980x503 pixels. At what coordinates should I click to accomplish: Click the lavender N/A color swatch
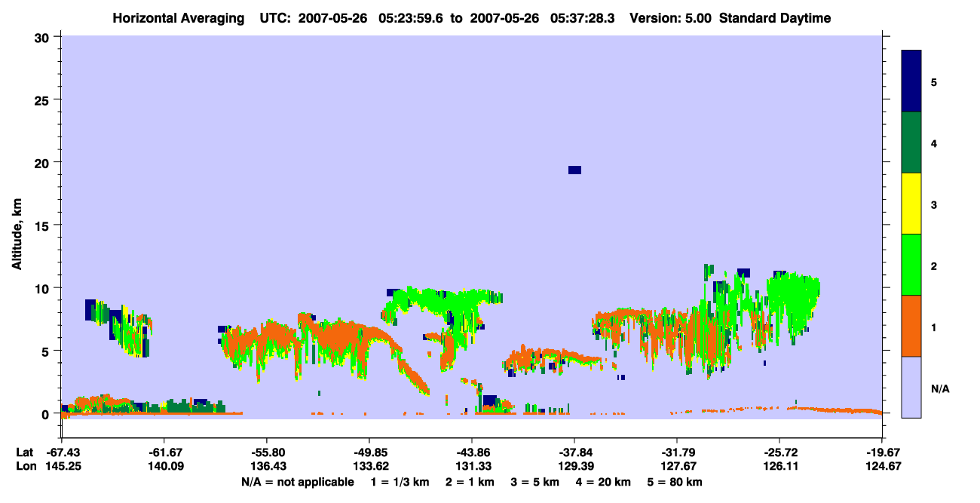(x=911, y=387)
